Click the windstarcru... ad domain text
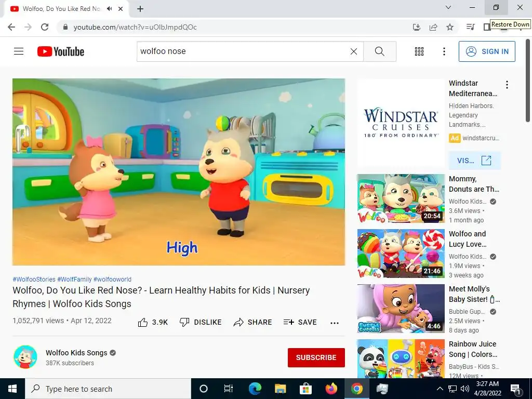 (x=481, y=138)
